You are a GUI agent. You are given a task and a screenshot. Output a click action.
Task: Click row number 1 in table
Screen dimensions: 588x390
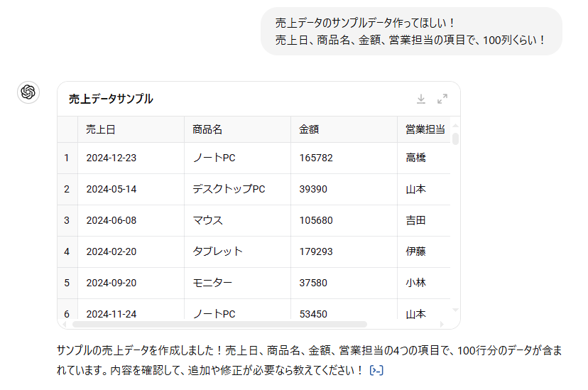pyautogui.click(x=67, y=158)
